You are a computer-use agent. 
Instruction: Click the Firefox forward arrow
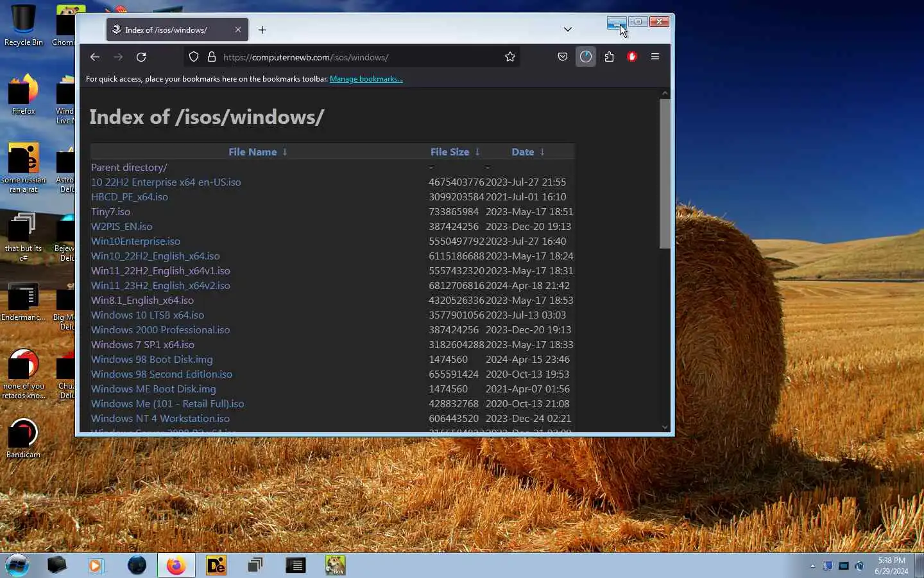click(118, 57)
